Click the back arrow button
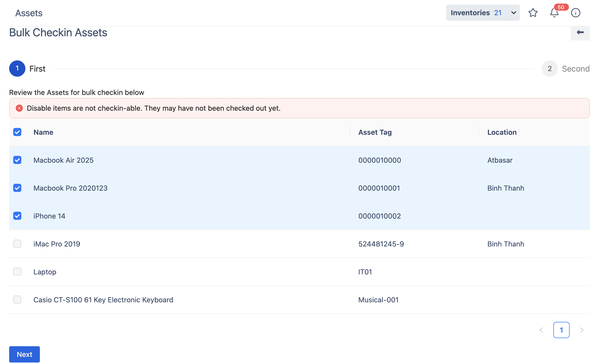 point(580,32)
